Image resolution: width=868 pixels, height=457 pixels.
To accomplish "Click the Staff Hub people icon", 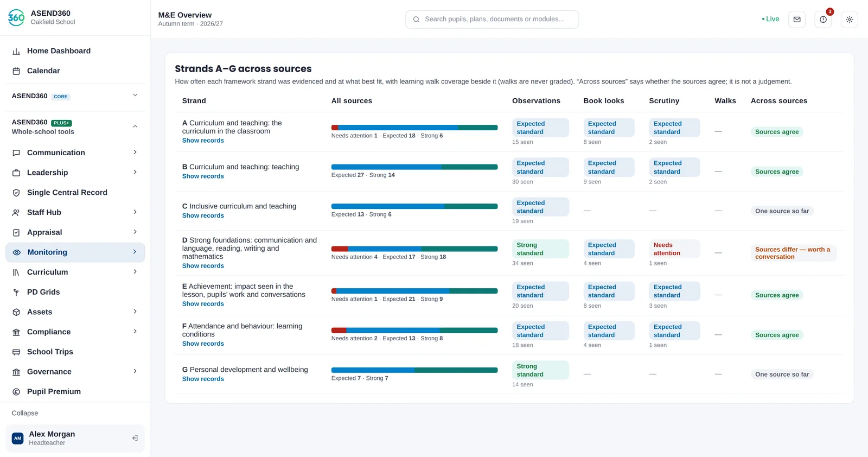I will [x=16, y=213].
